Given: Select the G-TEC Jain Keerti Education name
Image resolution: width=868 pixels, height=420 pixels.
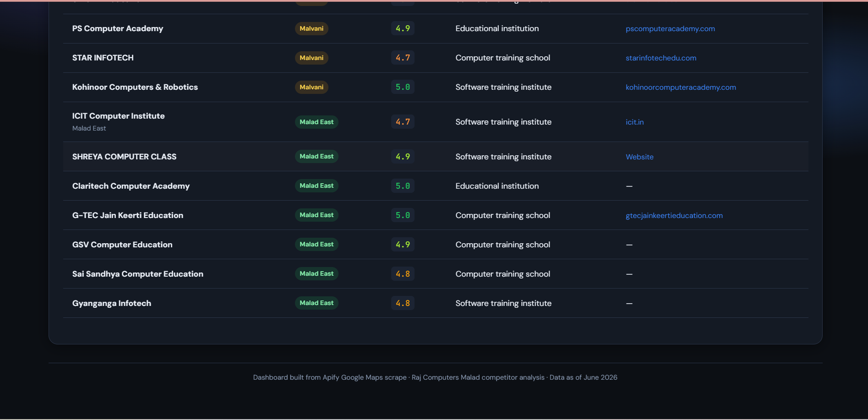Looking at the screenshot, I should [128, 215].
